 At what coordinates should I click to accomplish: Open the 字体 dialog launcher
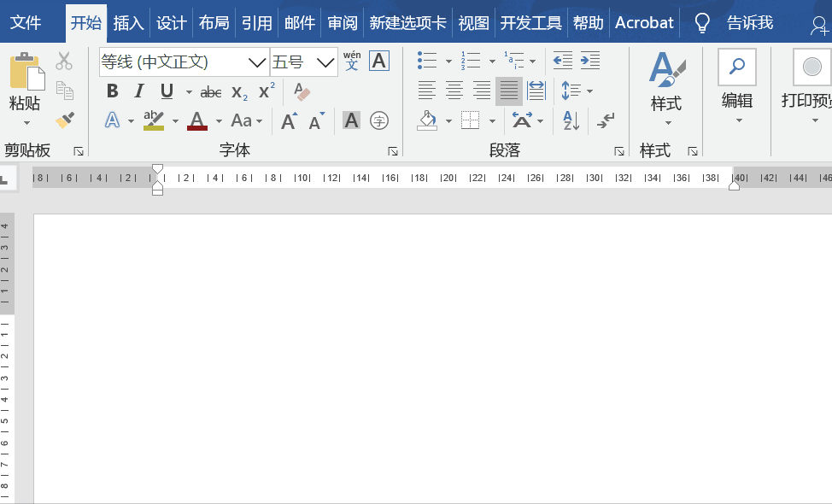(x=393, y=152)
